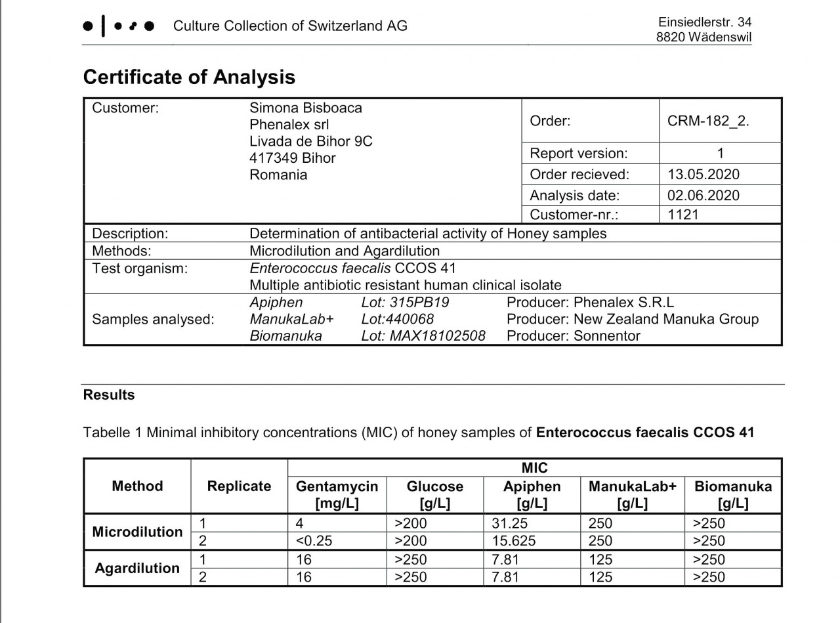Click the 'Method' column header
This screenshot has height=623, width=840.
tap(137, 486)
